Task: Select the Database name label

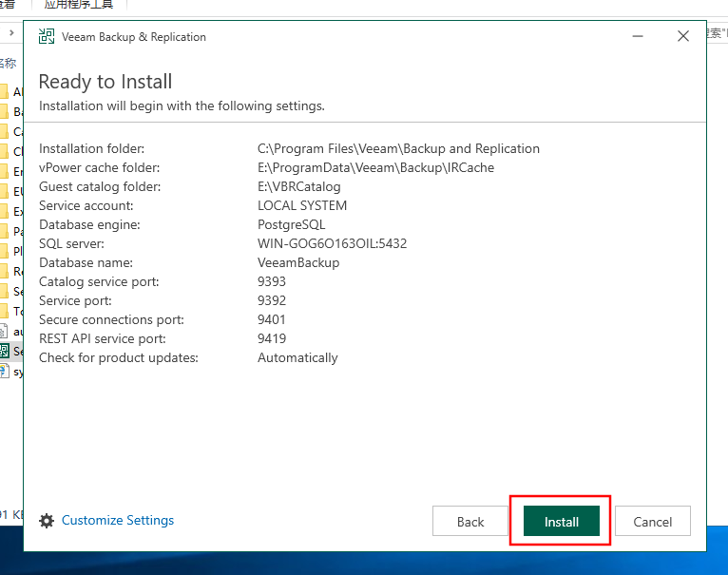Action: click(x=86, y=263)
